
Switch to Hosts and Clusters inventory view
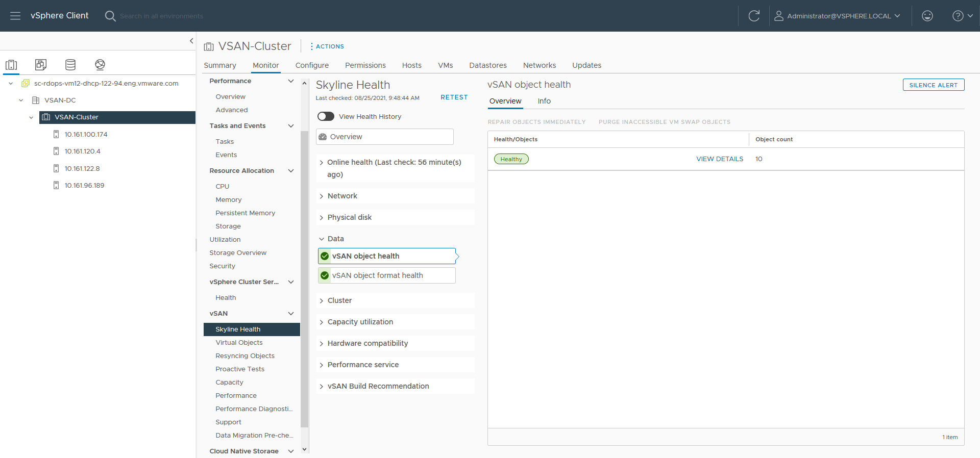[x=11, y=65]
